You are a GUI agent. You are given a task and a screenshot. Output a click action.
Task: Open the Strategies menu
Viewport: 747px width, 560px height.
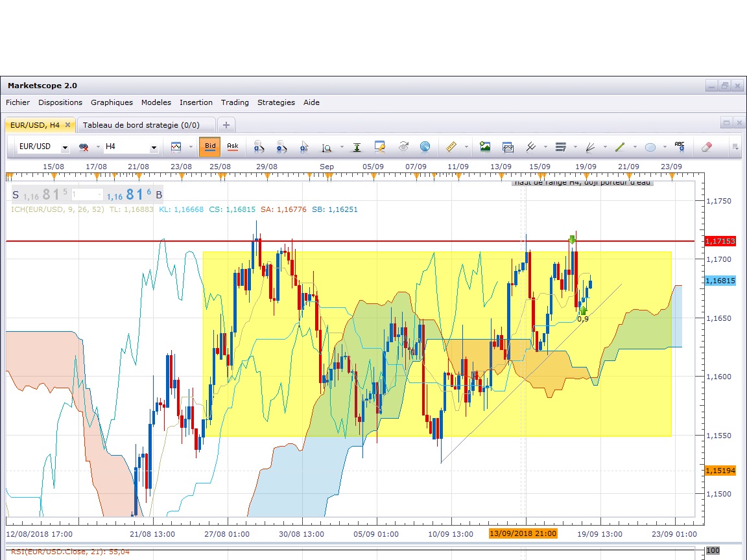276,102
